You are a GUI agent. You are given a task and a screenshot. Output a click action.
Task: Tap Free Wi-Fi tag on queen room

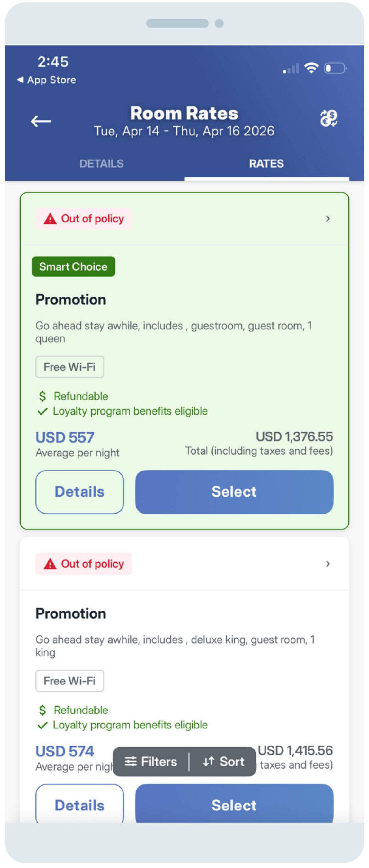click(70, 367)
